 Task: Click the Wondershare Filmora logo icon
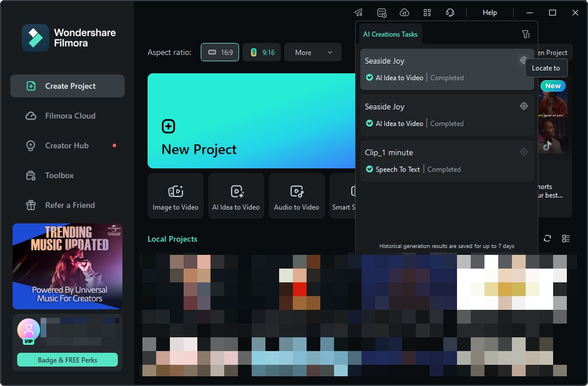tap(35, 38)
